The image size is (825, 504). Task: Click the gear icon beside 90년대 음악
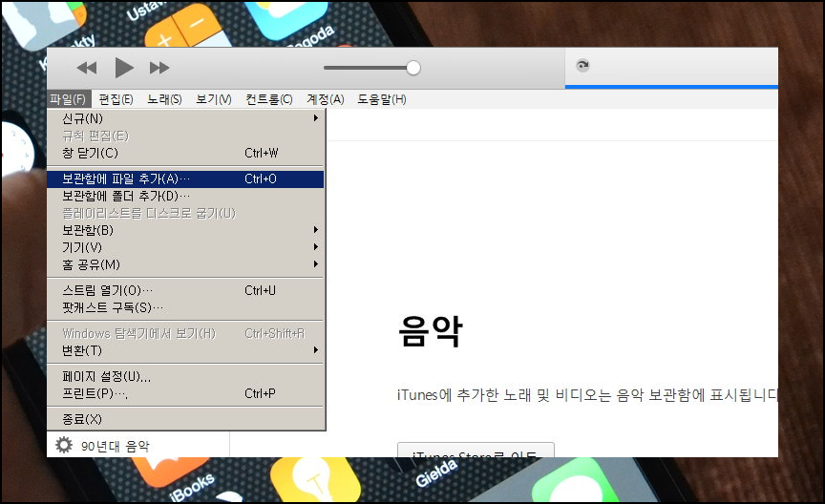tap(64, 445)
